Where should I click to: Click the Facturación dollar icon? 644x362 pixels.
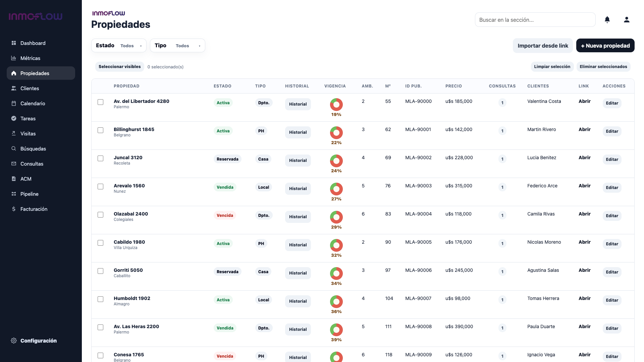(x=14, y=209)
